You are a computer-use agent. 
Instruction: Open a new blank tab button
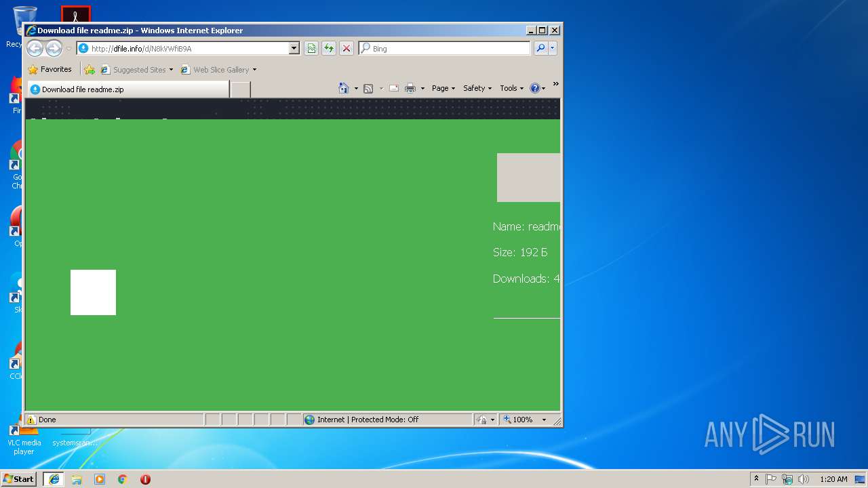(x=241, y=89)
